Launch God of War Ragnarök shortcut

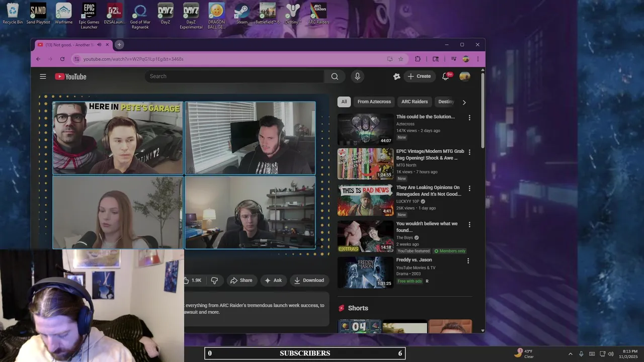(x=140, y=16)
